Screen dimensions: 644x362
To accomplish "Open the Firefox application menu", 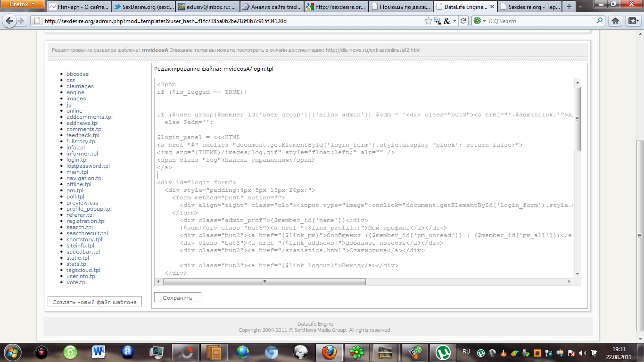I will pyautogui.click(x=22, y=4).
